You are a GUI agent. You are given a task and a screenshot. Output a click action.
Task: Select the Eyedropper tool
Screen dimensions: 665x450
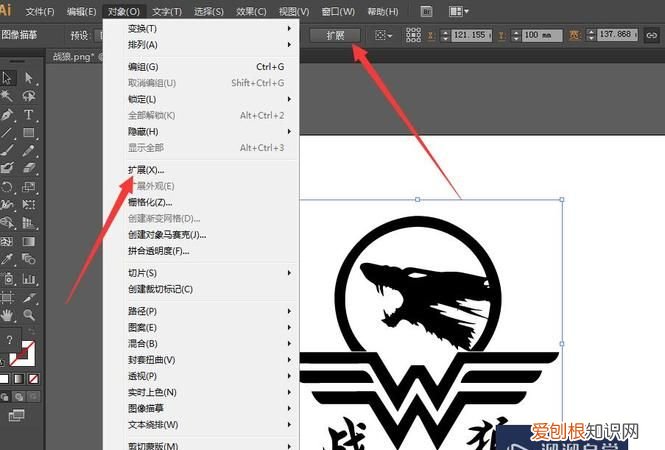(x=7, y=259)
